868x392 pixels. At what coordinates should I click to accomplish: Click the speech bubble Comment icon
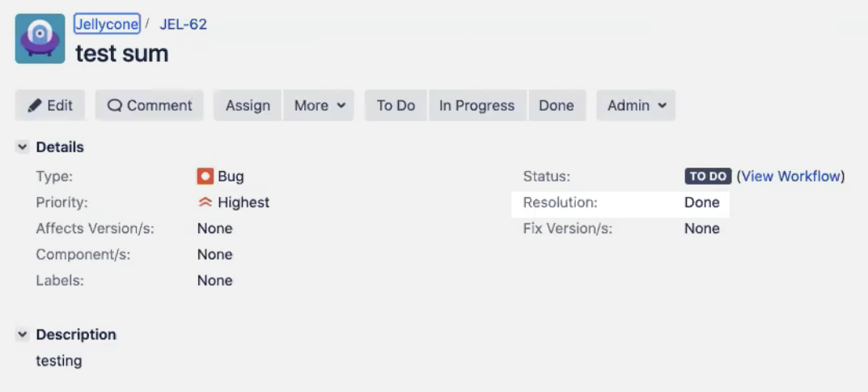pos(114,105)
